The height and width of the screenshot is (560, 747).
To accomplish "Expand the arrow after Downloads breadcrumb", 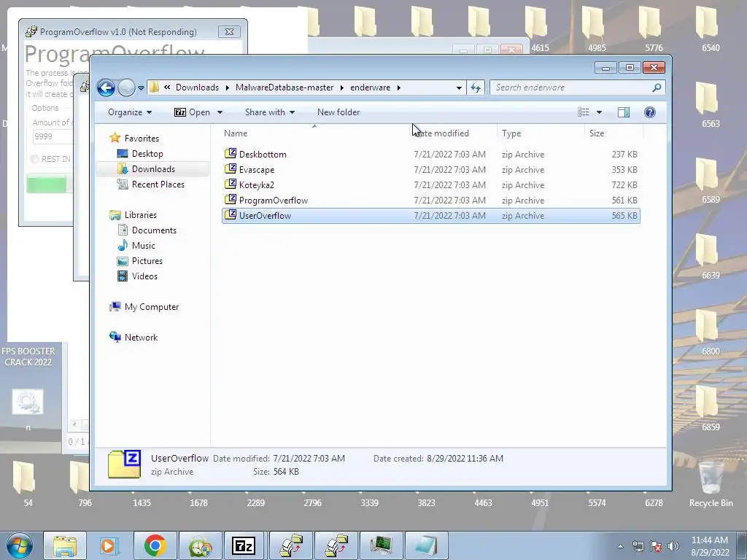I will coord(228,87).
